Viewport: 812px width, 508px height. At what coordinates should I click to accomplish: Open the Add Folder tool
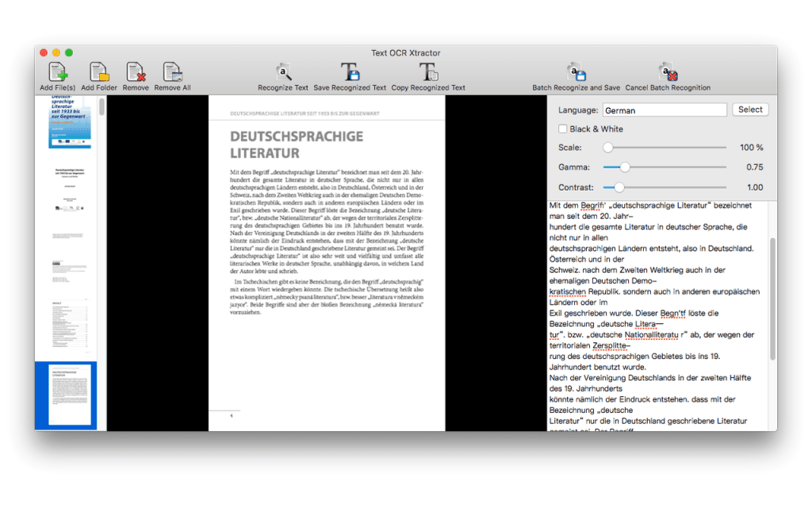(x=98, y=73)
